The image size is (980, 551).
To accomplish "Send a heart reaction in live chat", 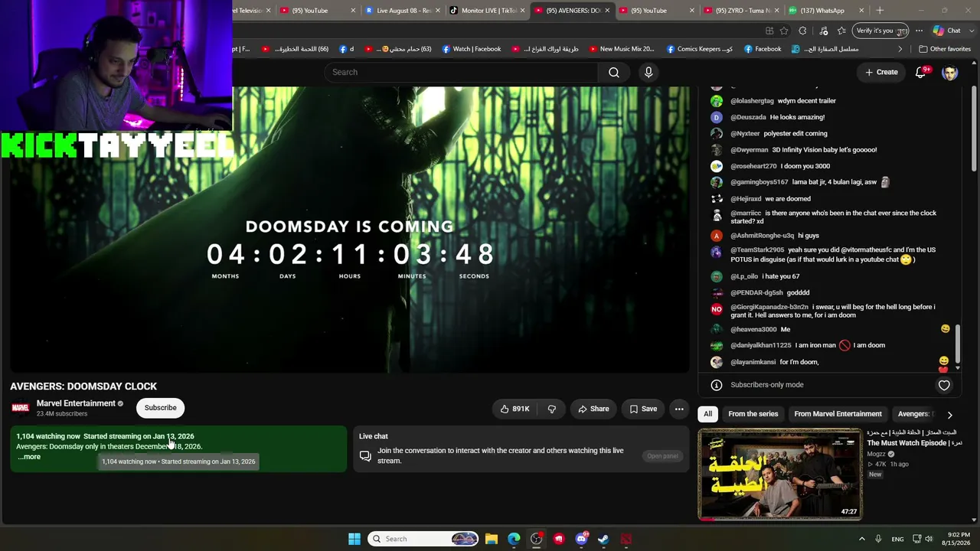I will click(944, 386).
